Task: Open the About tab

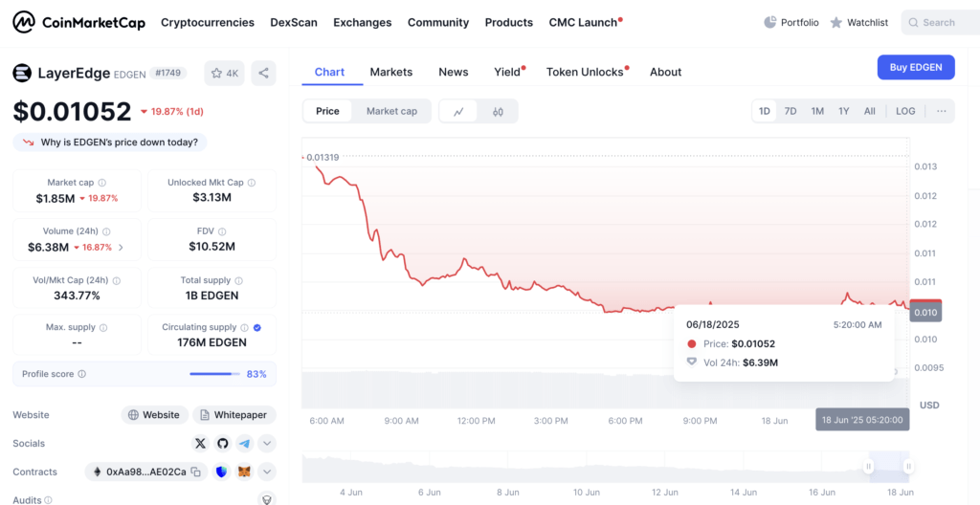Action: [666, 72]
